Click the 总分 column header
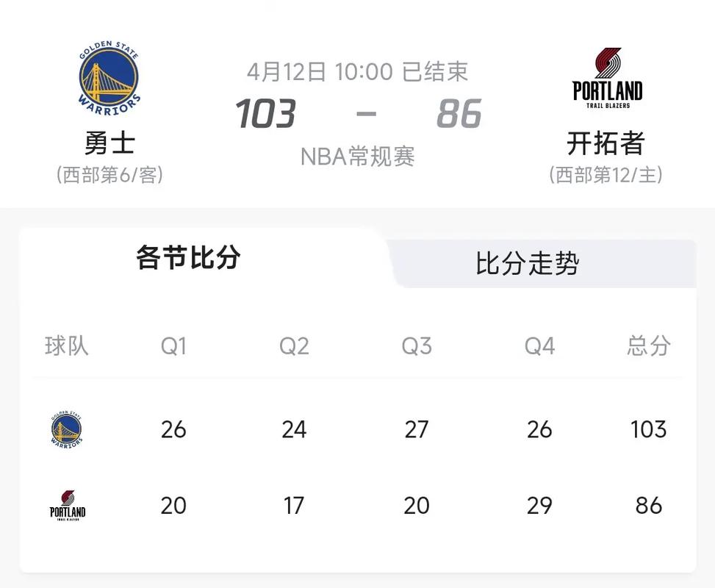The image size is (715, 588). click(649, 345)
